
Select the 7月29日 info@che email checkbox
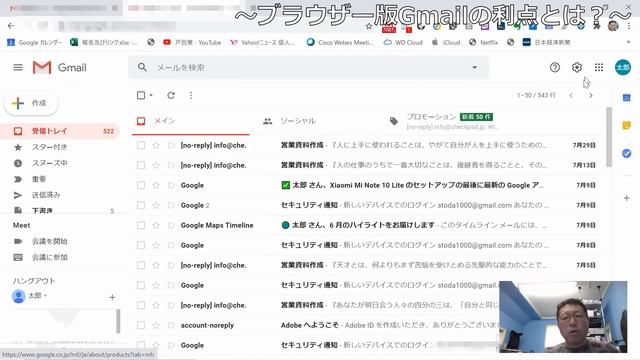[x=141, y=145]
